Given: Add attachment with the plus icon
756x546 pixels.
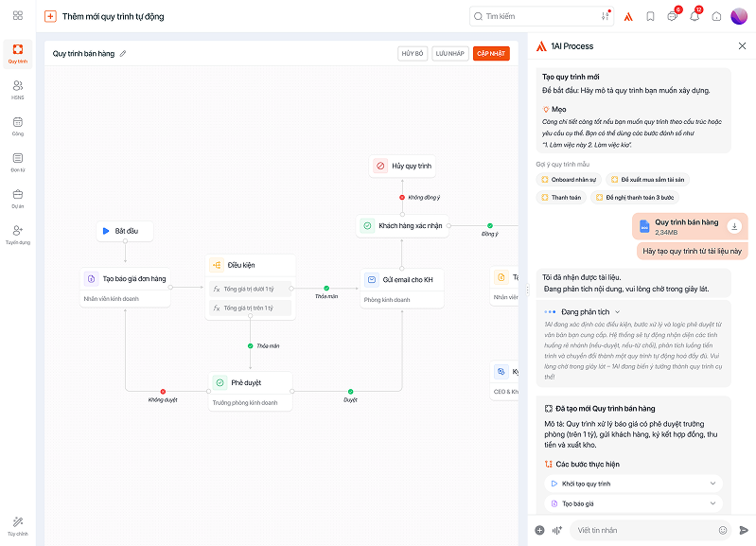Looking at the screenshot, I should tap(539, 530).
